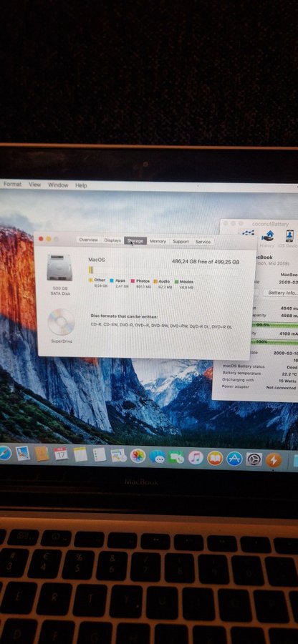Click the 'Not connected' adapter value
298x644 pixels.
281,388
